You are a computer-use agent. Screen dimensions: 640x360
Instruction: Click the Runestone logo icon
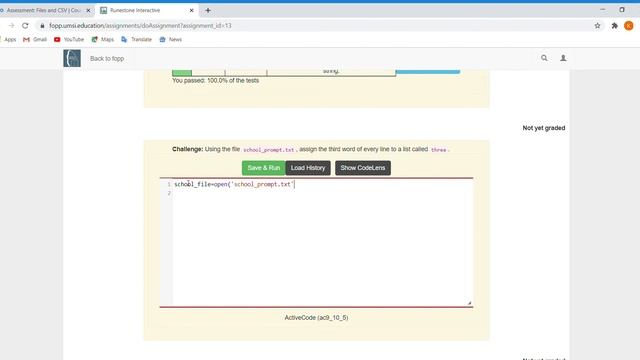coord(72,58)
